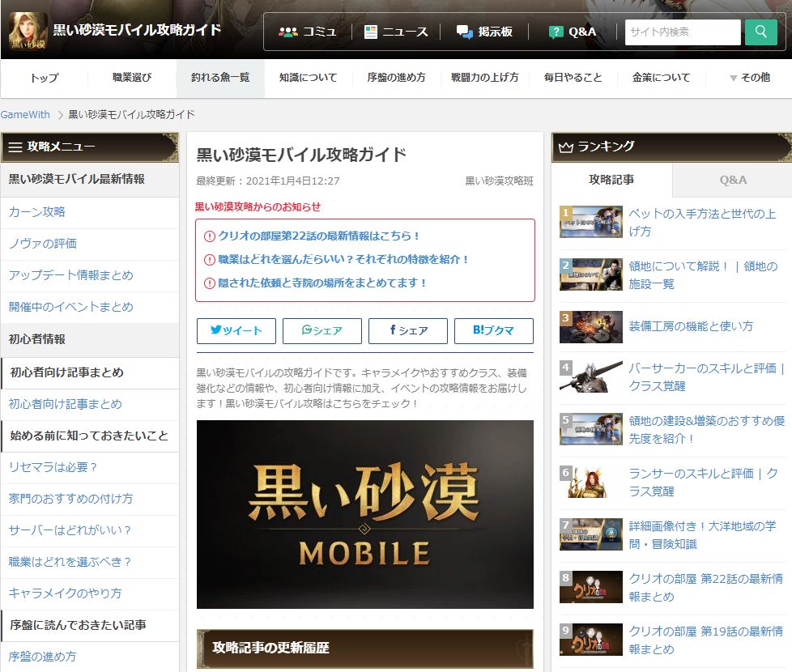Click GameWith breadcrumb link
The width and height of the screenshot is (792, 672).
tap(25, 114)
